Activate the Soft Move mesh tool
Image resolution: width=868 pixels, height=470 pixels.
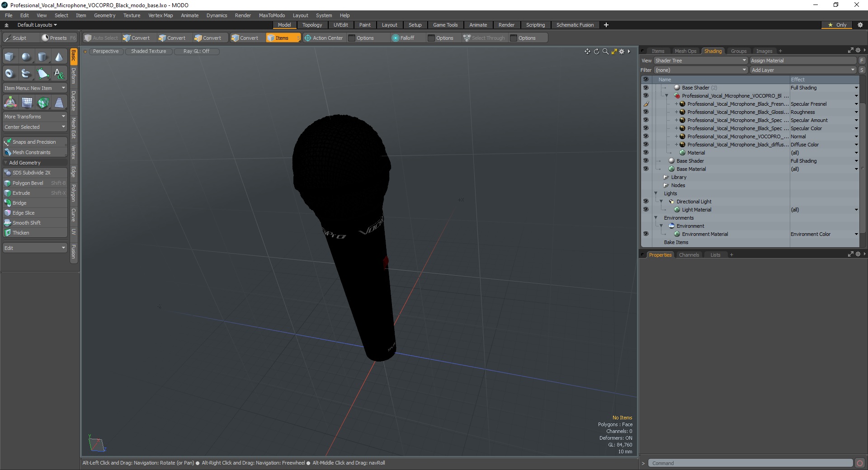[x=26, y=103]
